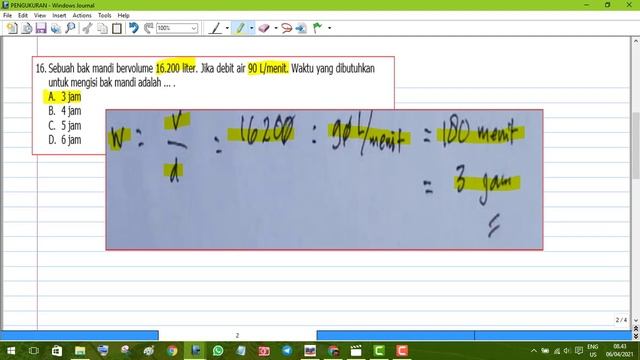Screen dimensions: 640x360
Task: Click page indicator 2 / 4
Action: pyautogui.click(x=621, y=320)
